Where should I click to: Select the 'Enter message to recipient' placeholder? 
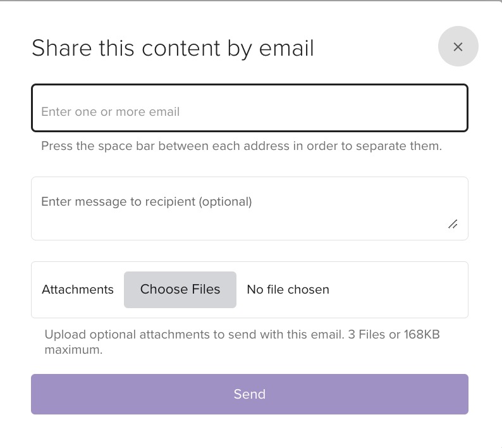pyautogui.click(x=146, y=202)
